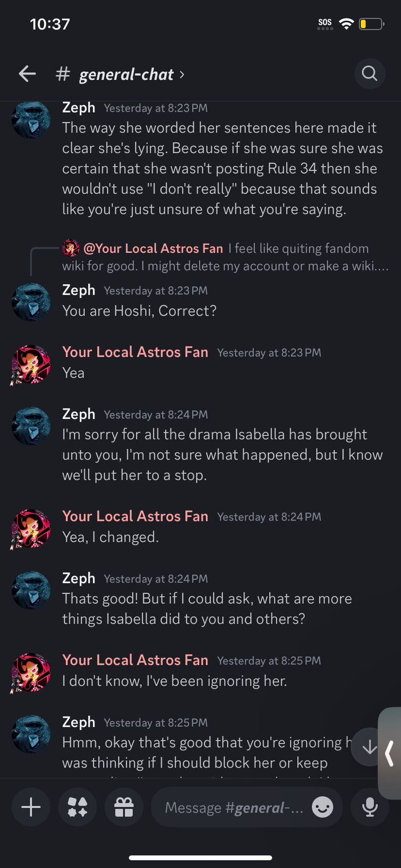Tap Your Local Astros Fan name above "Yea"
This screenshot has width=401, height=868.
coord(135,352)
